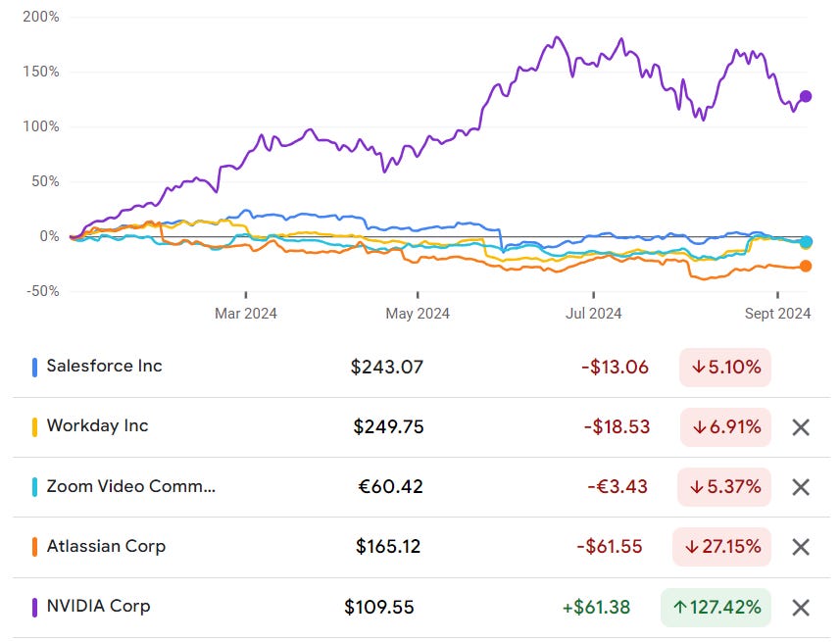
Task: Click the Atlassian orange color indicator
Action: click(x=35, y=547)
